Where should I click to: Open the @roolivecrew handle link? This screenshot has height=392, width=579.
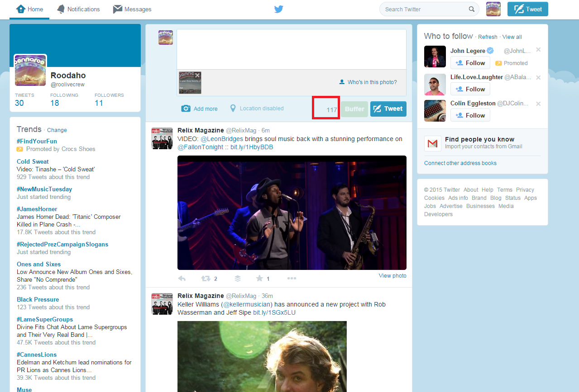tap(67, 85)
